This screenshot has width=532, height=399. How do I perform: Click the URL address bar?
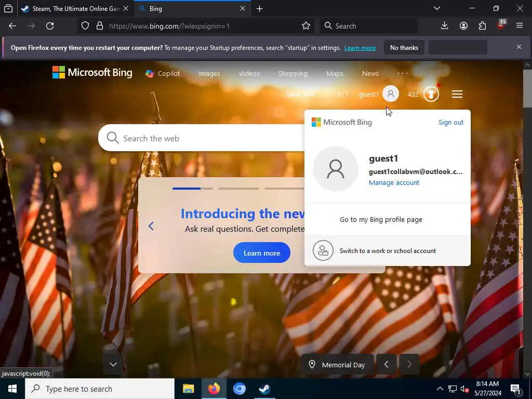[x=197, y=26]
